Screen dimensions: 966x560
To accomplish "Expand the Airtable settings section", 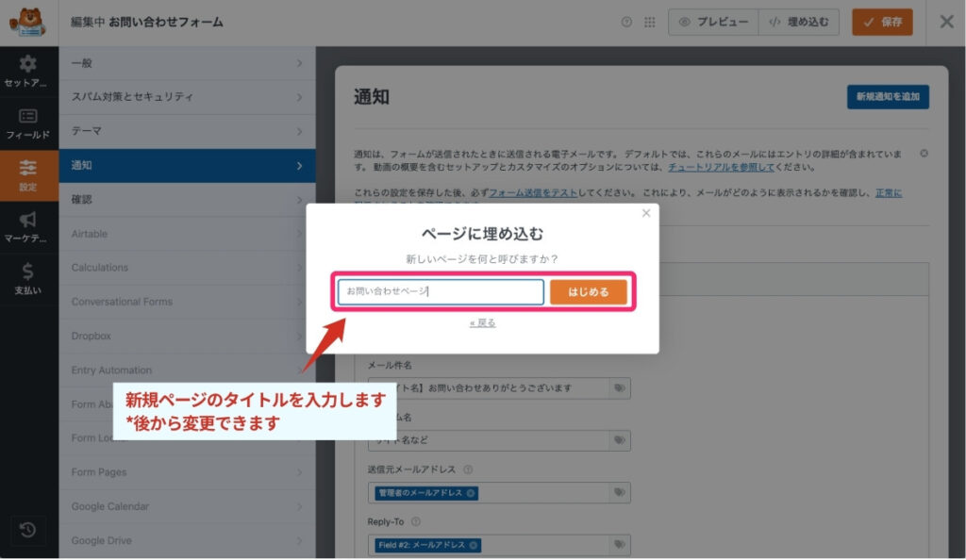I will point(187,234).
